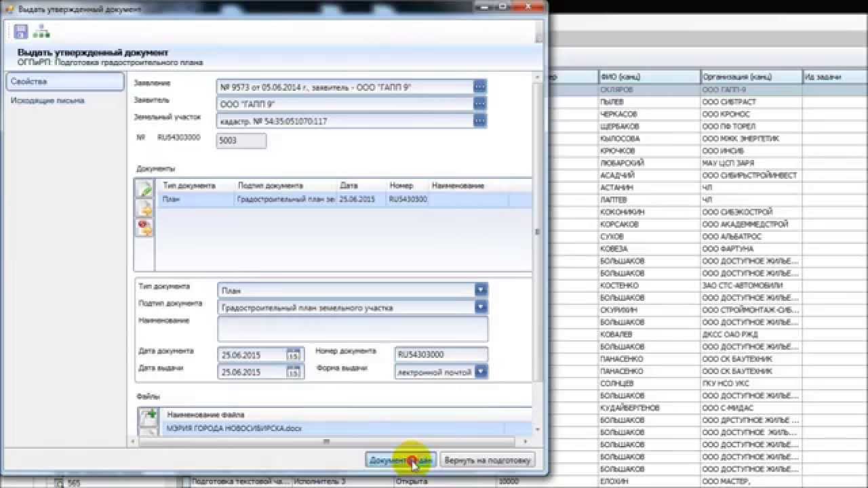
Task: Open the calendar picker for Дата документа
Action: pyautogui.click(x=294, y=354)
